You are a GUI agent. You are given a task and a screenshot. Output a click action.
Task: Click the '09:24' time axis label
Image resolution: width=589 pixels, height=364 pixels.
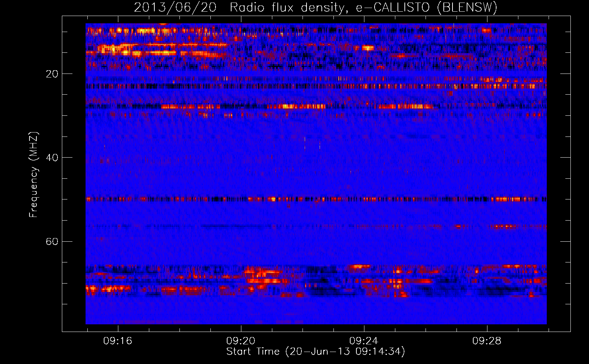(364, 341)
